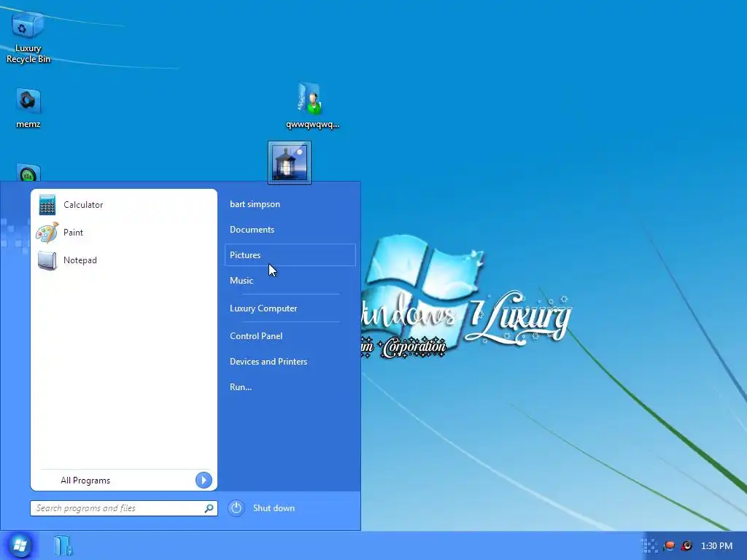The image size is (747, 560).
Task: Open Control Panel
Action: pyautogui.click(x=290, y=335)
